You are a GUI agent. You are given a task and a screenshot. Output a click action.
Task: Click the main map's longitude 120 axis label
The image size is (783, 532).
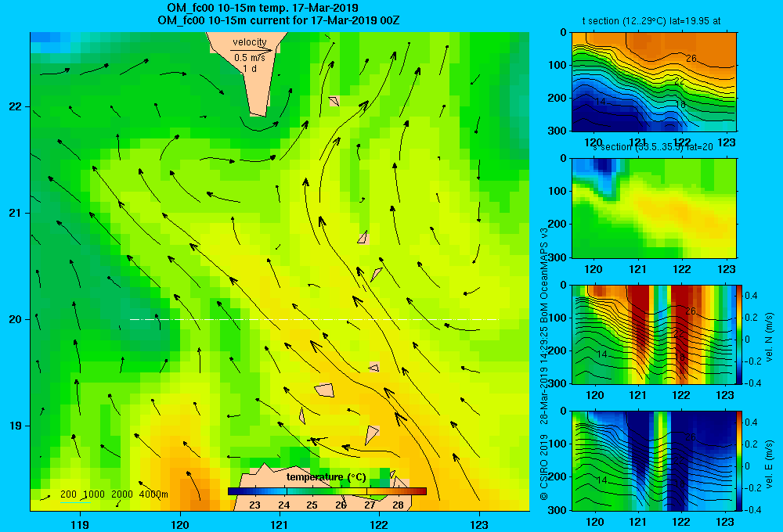(180, 524)
